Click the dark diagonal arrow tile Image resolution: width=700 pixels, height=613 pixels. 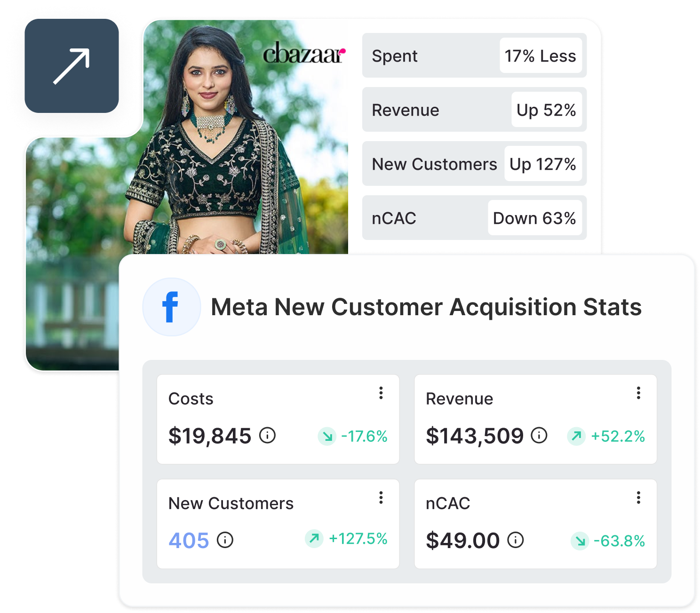pyautogui.click(x=72, y=66)
